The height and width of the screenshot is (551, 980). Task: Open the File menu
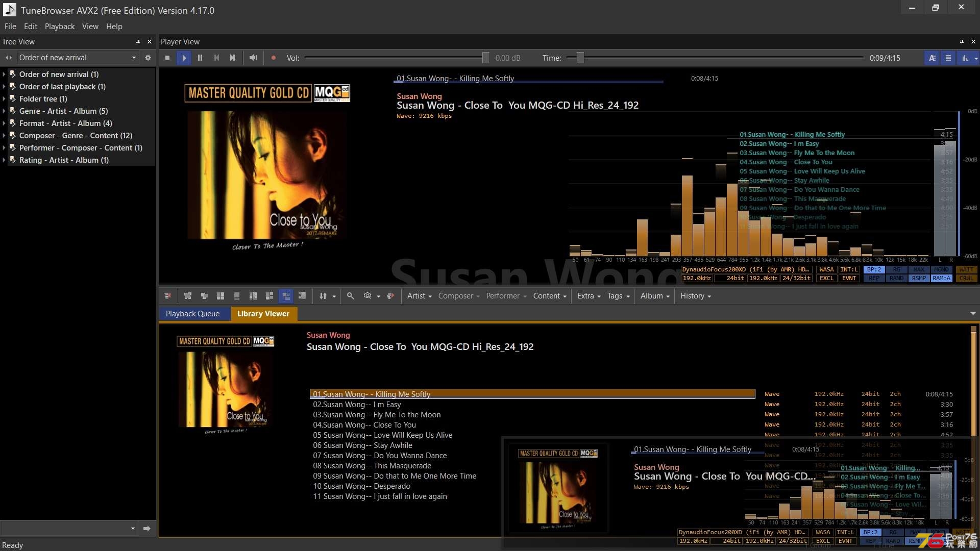click(10, 27)
